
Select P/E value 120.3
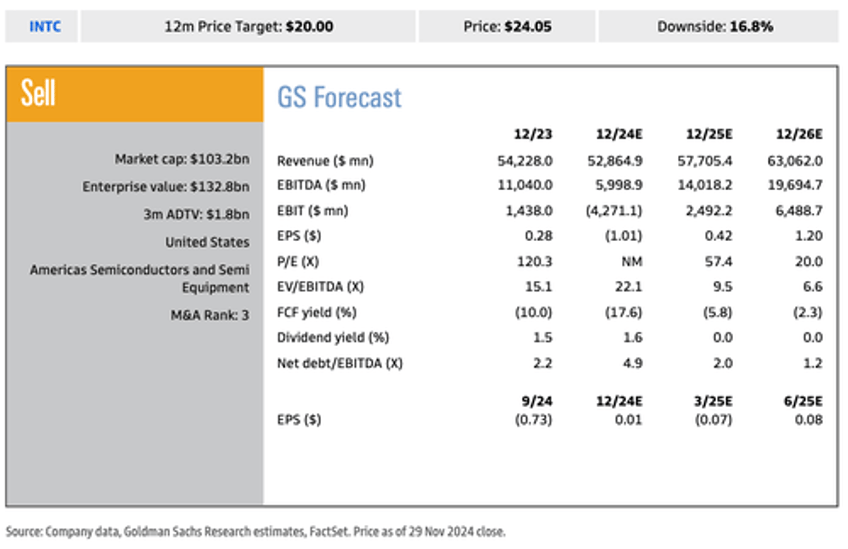(534, 261)
